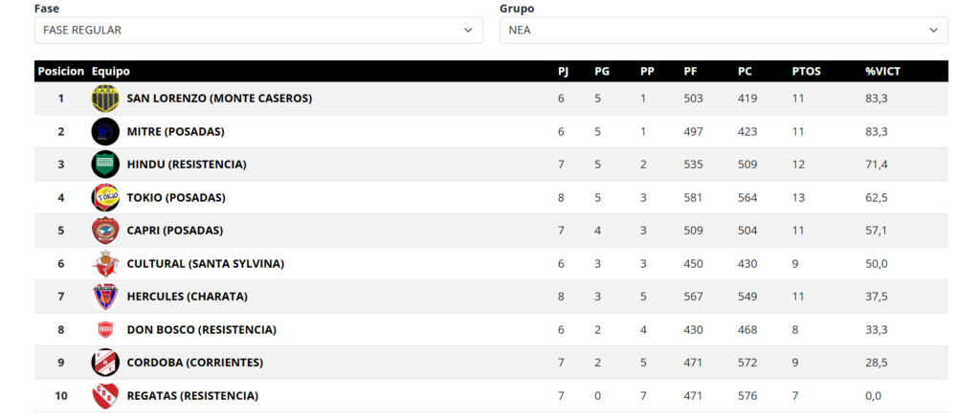The height and width of the screenshot is (420, 980).
Task: Click the Mitre Posadas team logo
Action: 104,131
